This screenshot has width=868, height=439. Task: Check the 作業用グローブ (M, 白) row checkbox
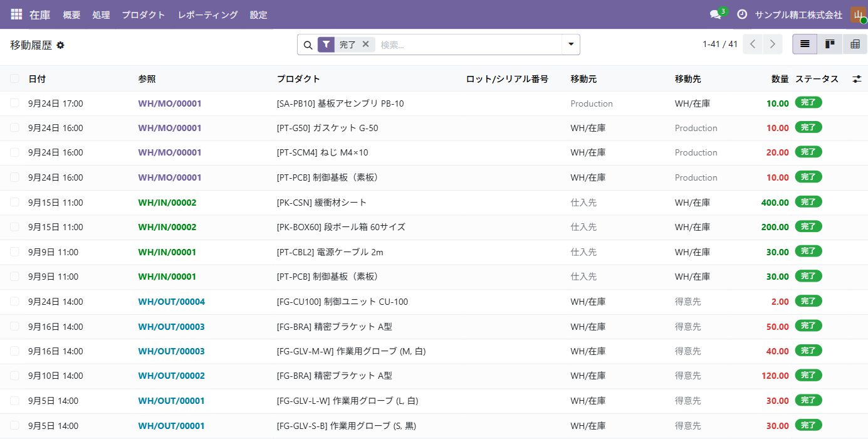point(14,351)
